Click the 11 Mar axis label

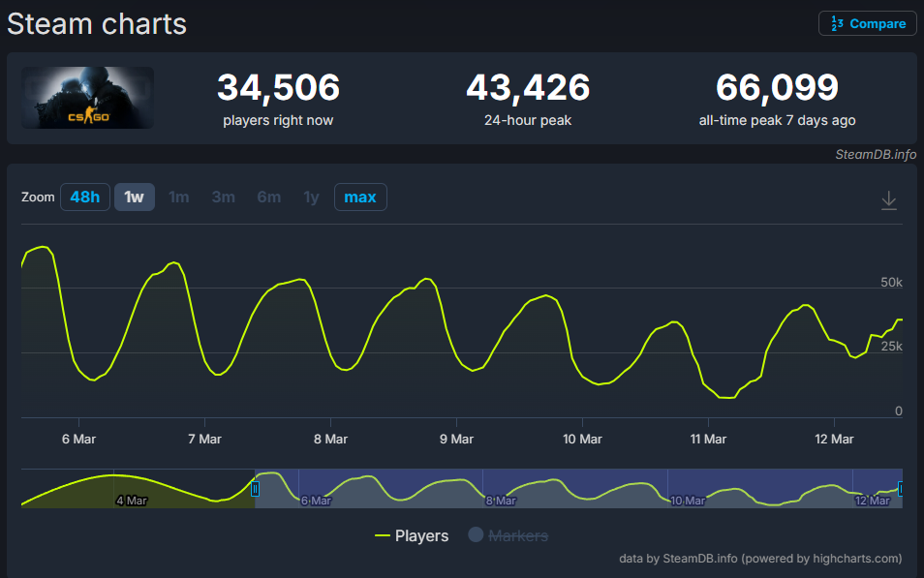coord(708,439)
